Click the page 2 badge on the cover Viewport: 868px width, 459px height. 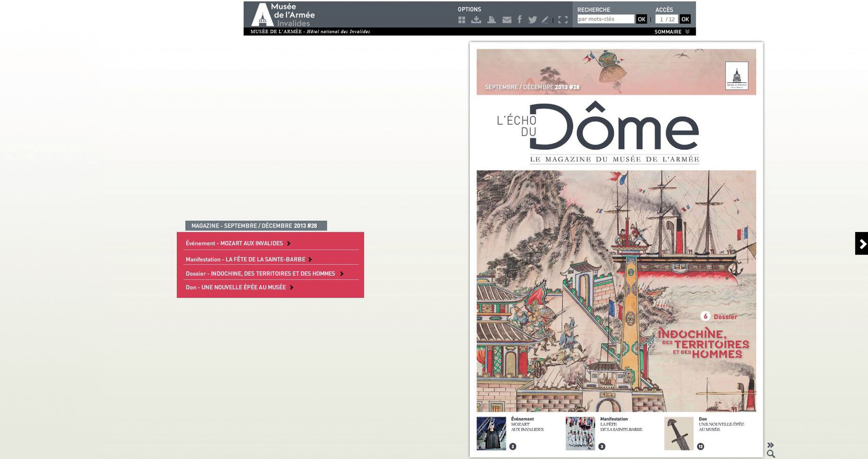click(x=512, y=446)
